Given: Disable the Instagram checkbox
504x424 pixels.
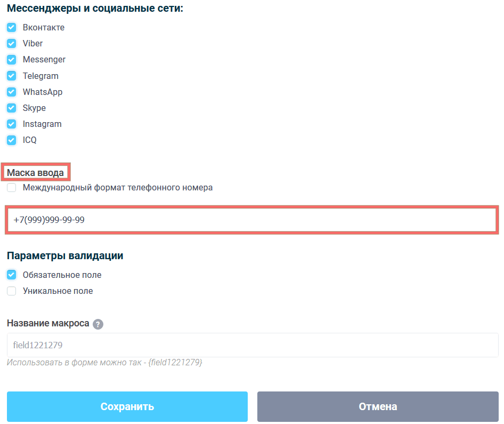Looking at the screenshot, I should point(11,123).
